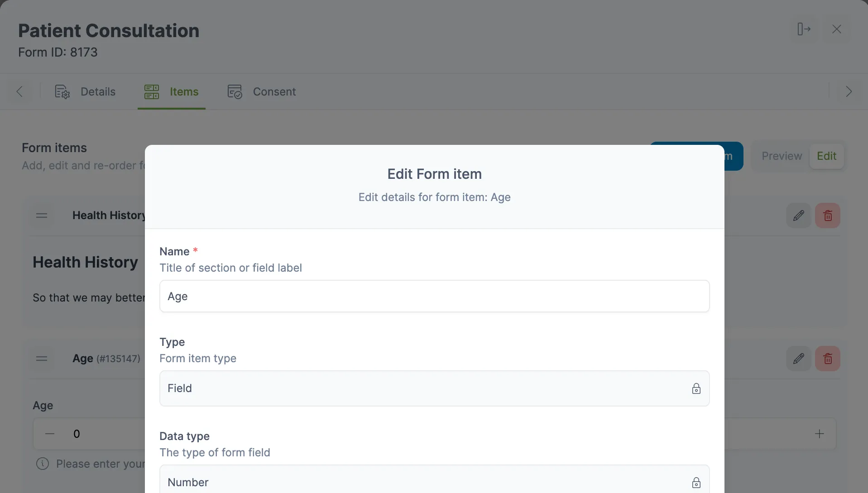The width and height of the screenshot is (868, 493).
Task: Click the exit panel icon in header
Action: point(804,29)
